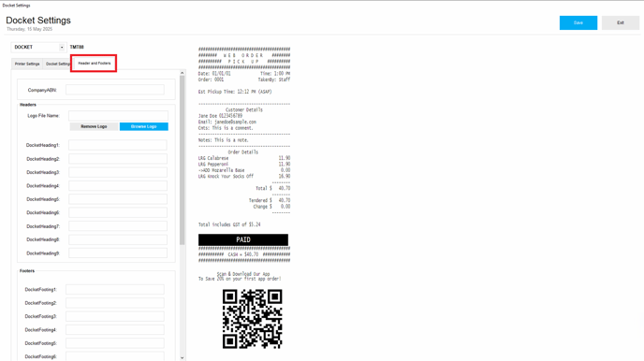Focus the DocketHeading5 text box
The height and width of the screenshot is (361, 644).
click(x=118, y=199)
